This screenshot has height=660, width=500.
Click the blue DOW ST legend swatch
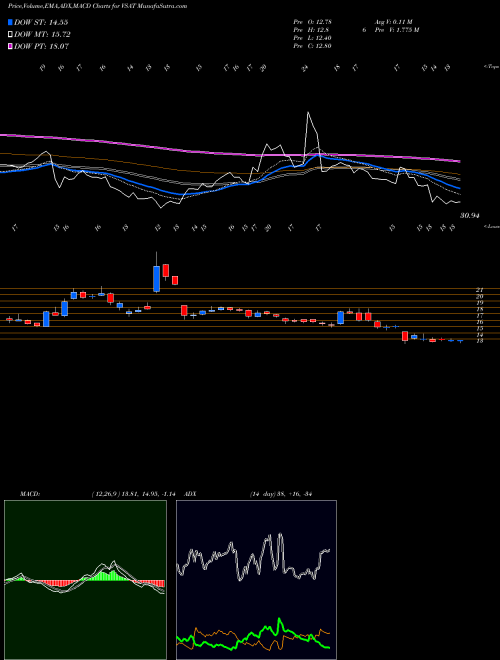click(x=10, y=22)
